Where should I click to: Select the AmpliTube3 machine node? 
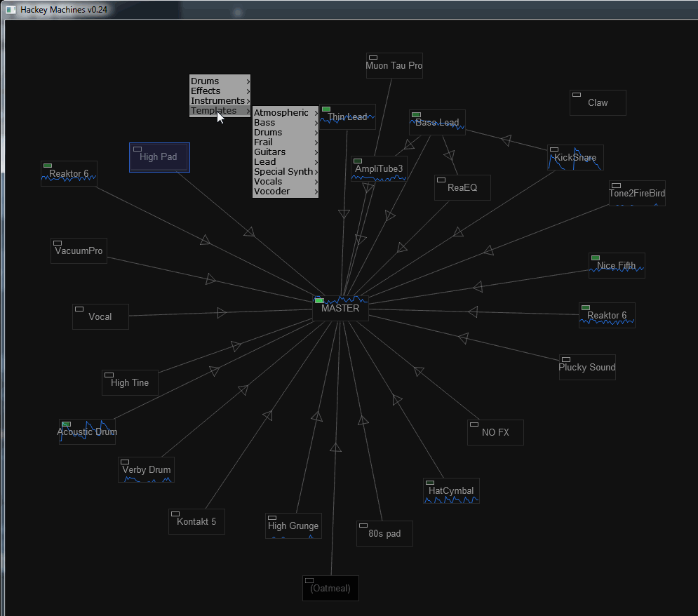coord(379,168)
